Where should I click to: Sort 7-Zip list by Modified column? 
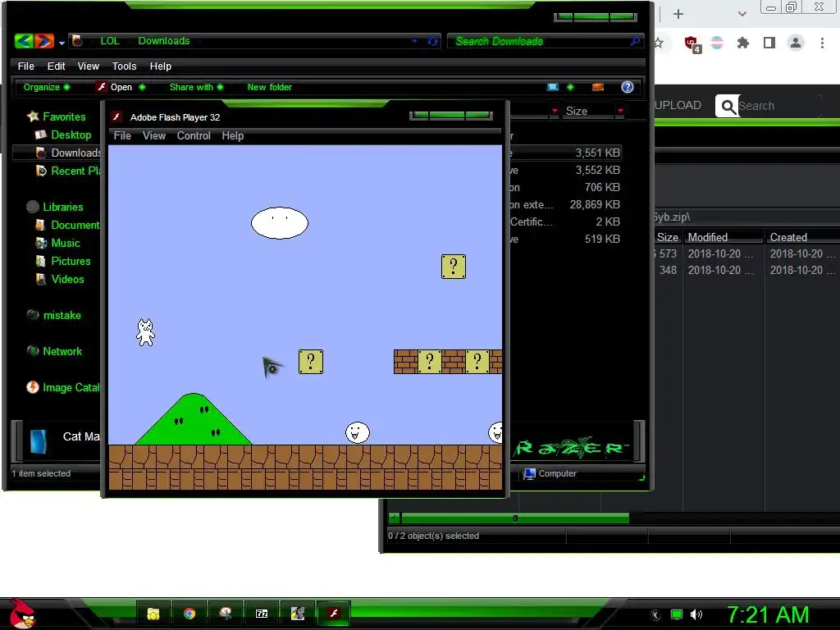[724, 237]
